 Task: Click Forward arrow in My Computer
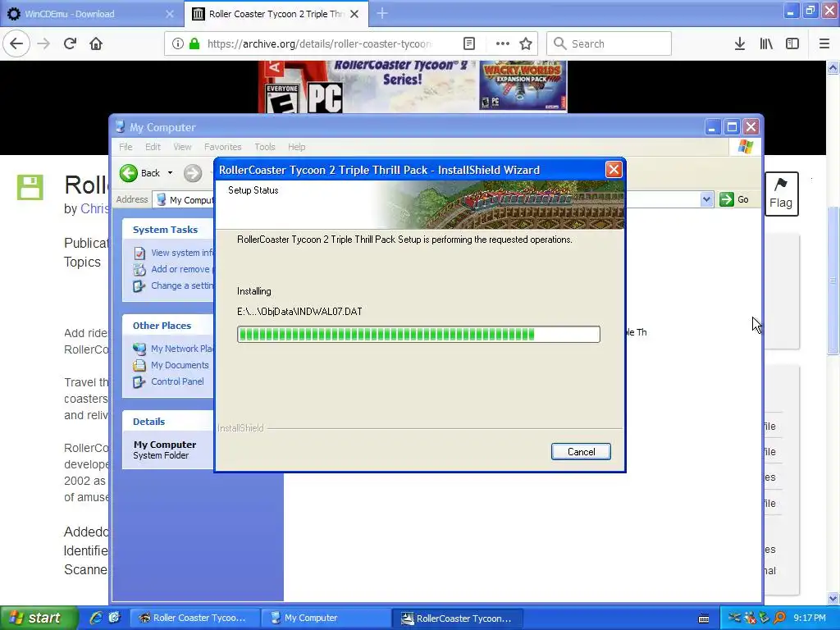tap(193, 172)
